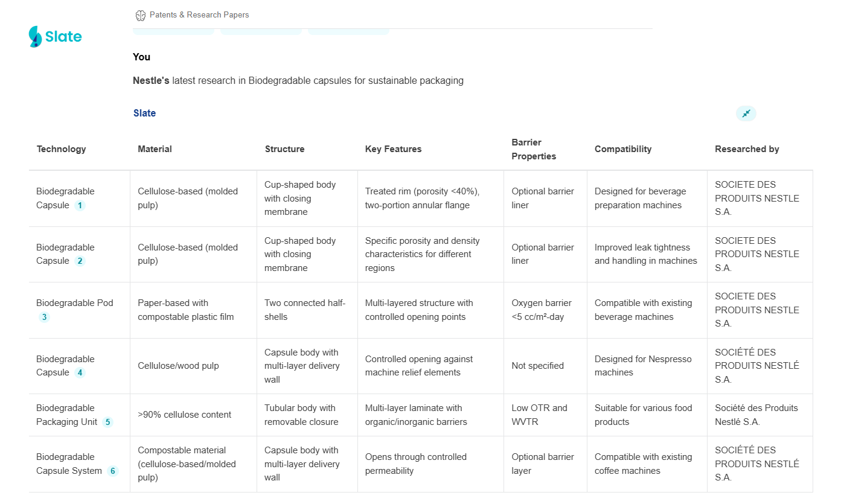Open citation 3 under Biodegradable Pod

coord(44,317)
